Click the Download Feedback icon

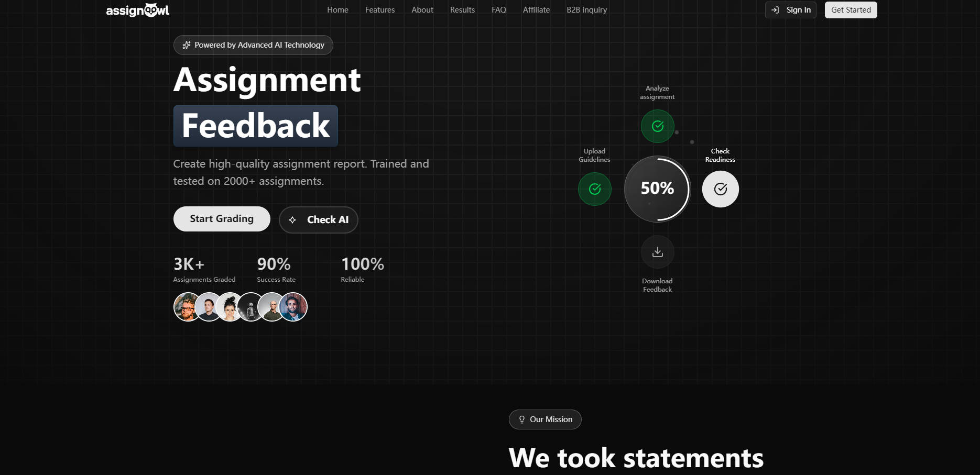(657, 252)
